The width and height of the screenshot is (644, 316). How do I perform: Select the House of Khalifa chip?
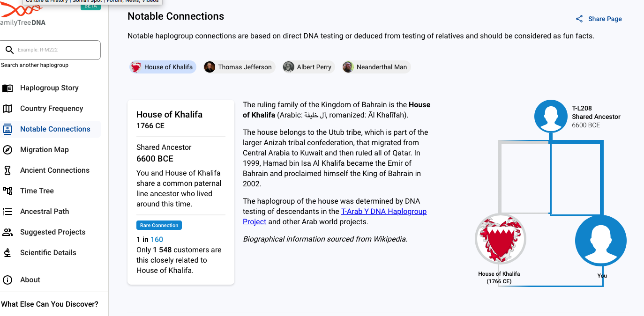163,67
